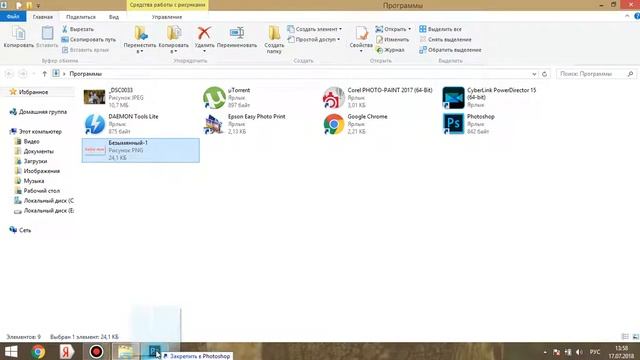Select the µTorrent shortcut
The width and height of the screenshot is (640, 360).
click(260, 98)
